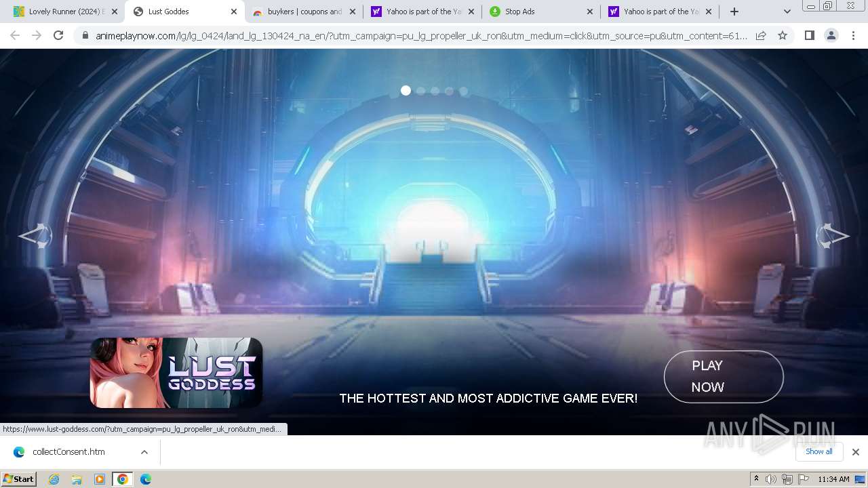The width and height of the screenshot is (868, 488).
Task: Select the second carousel dot
Action: (420, 91)
